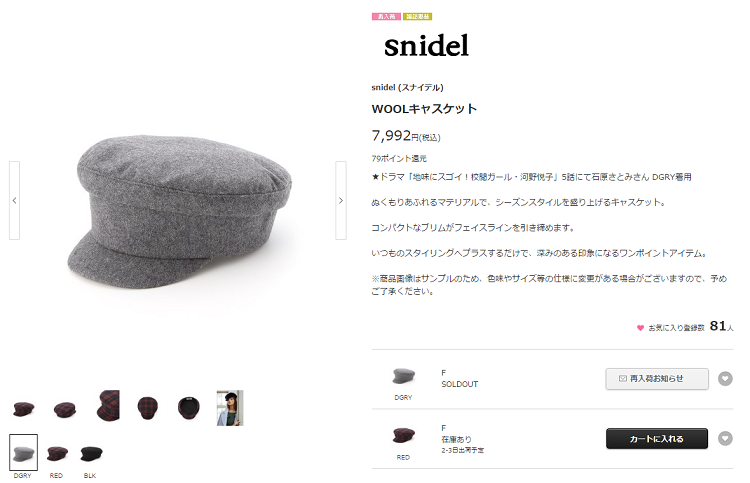Show the next product image
Image resolution: width=750 pixels, height=483 pixels.
(341, 200)
